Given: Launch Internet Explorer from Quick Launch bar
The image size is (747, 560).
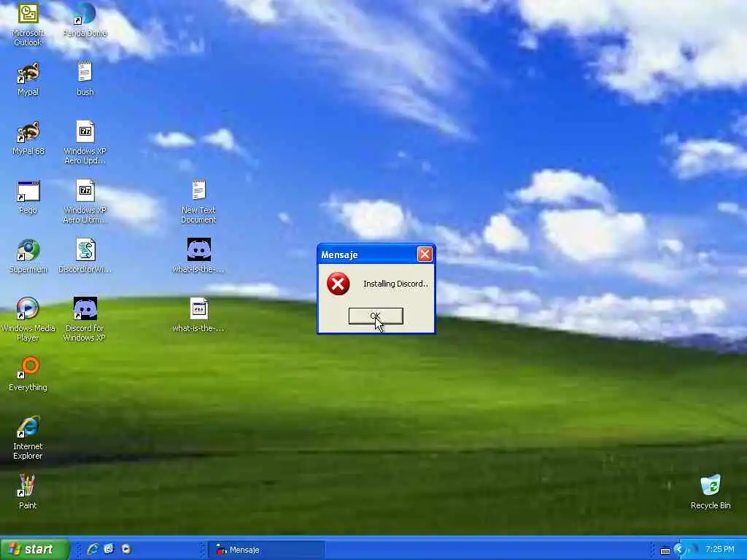Looking at the screenshot, I should pos(93,549).
